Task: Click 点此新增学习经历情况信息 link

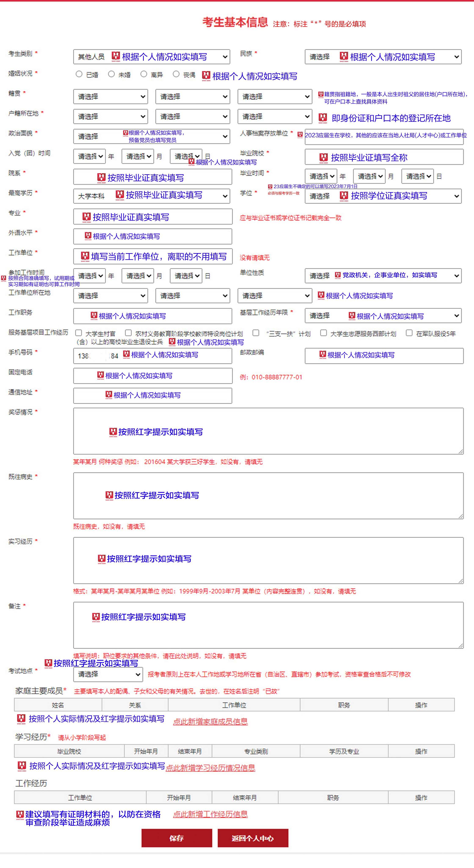Action: click(x=210, y=768)
